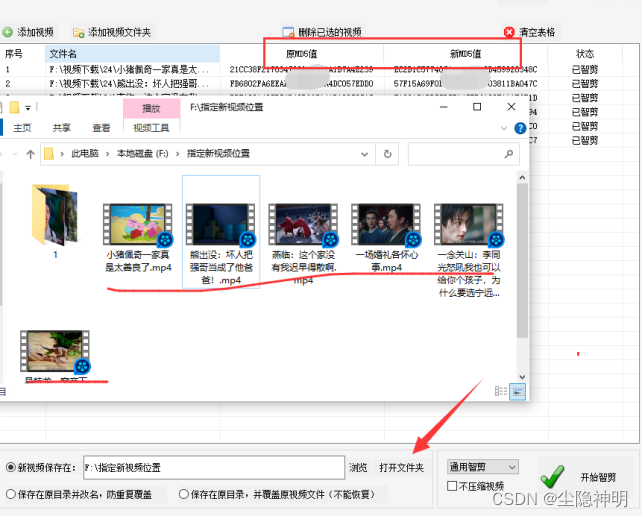Click chevron after 此电脑 in address bar

107,154
